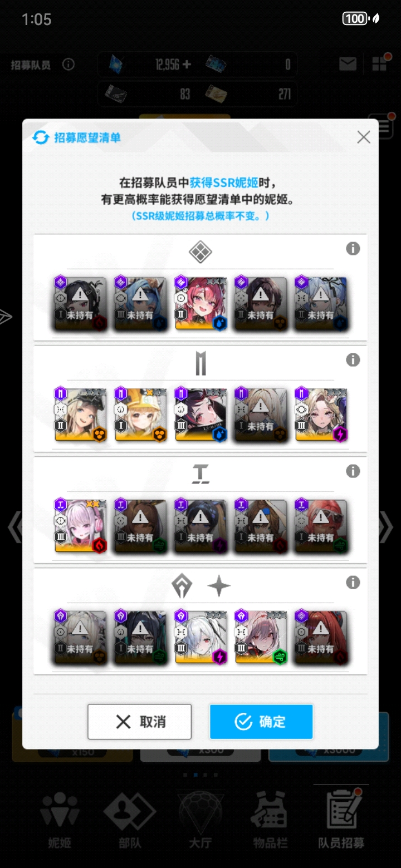Open the mail envelope icon
This screenshot has height=868, width=401.
[348, 65]
